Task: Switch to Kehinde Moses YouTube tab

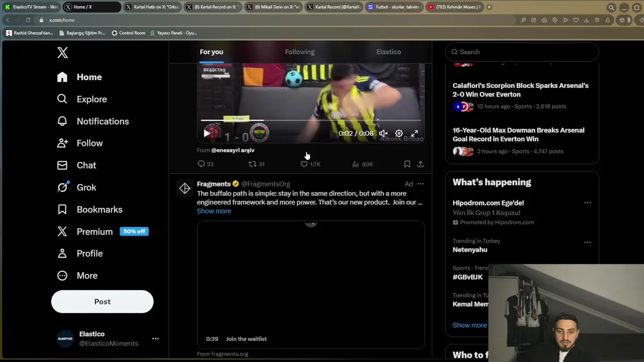Action: tap(454, 7)
